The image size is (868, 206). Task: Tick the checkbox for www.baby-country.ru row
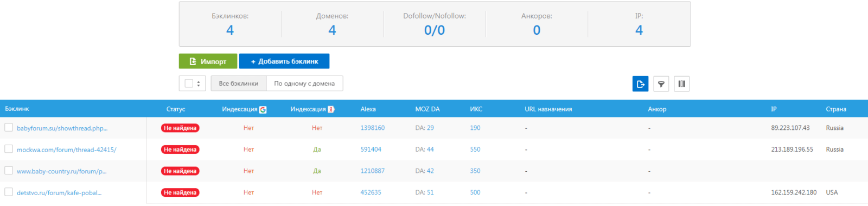point(9,170)
